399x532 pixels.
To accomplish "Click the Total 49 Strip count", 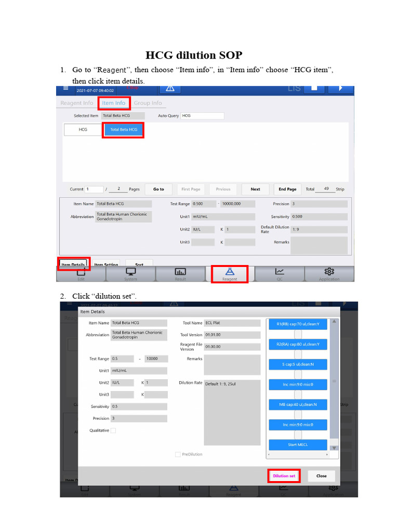I will click(325, 189).
